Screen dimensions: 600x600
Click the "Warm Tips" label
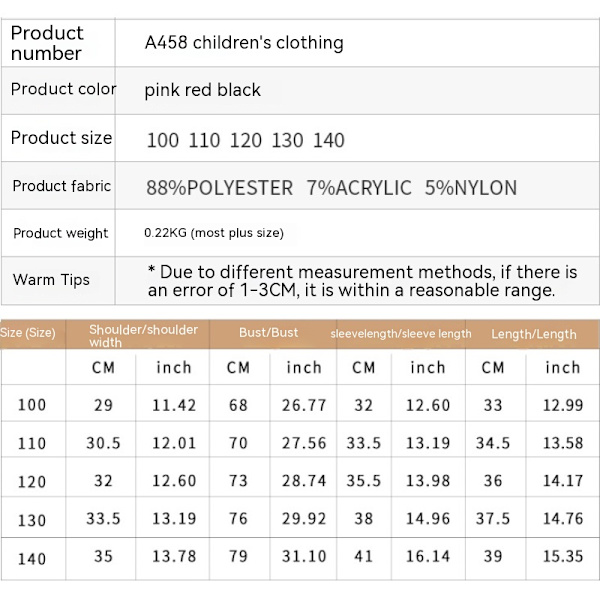(51, 280)
